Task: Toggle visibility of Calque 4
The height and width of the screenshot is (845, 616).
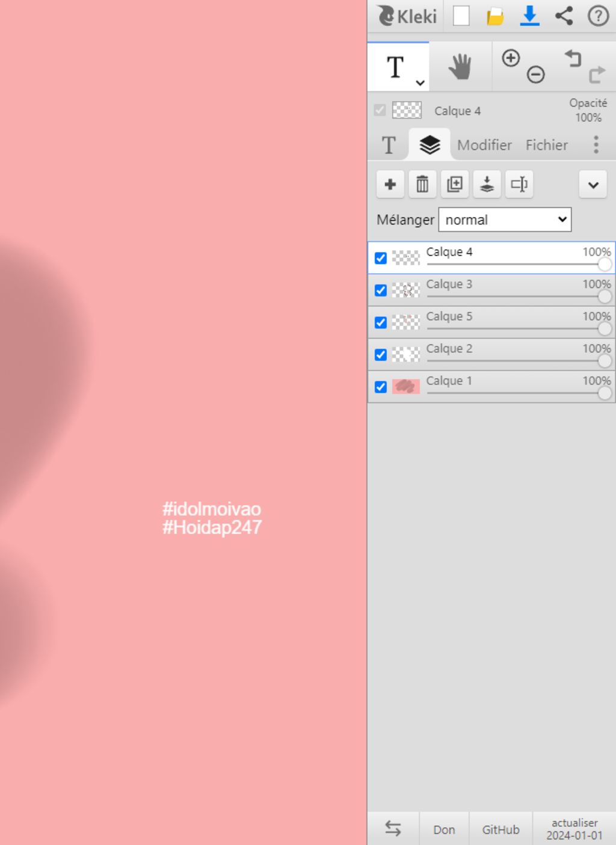Action: click(381, 258)
